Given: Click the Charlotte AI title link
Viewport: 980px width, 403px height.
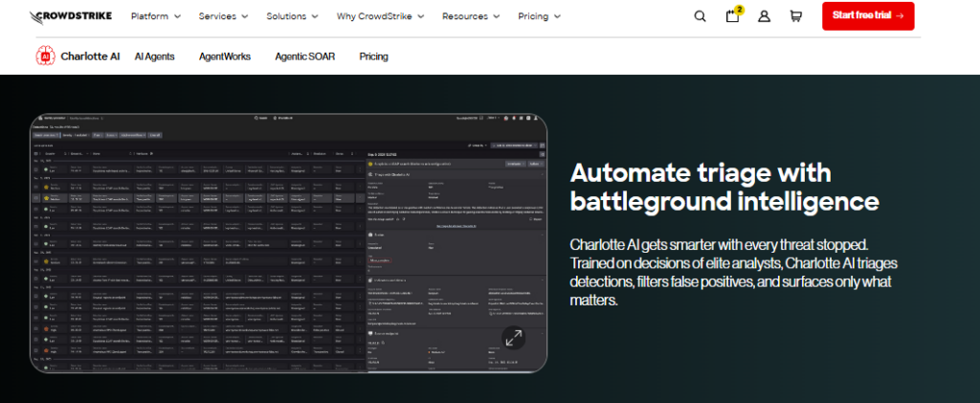Looking at the screenshot, I should [90, 56].
